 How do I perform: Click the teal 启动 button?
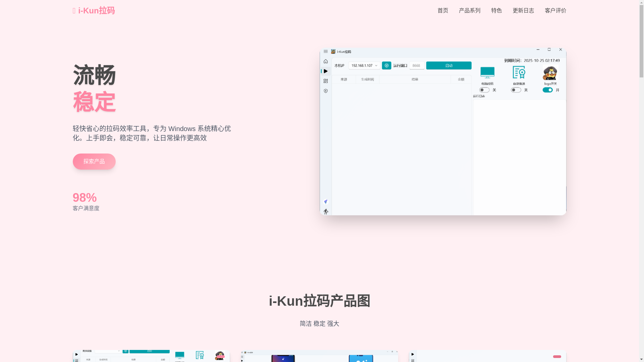[x=449, y=65]
